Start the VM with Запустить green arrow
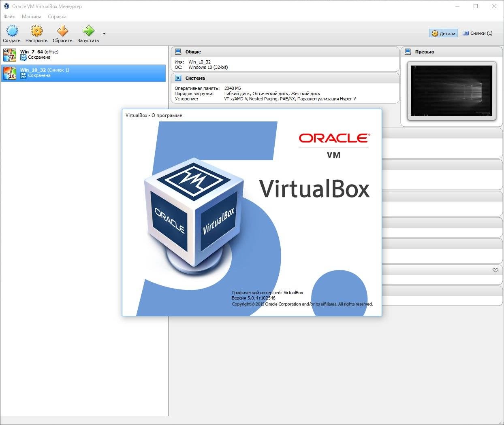This screenshot has height=425, width=504. (88, 31)
